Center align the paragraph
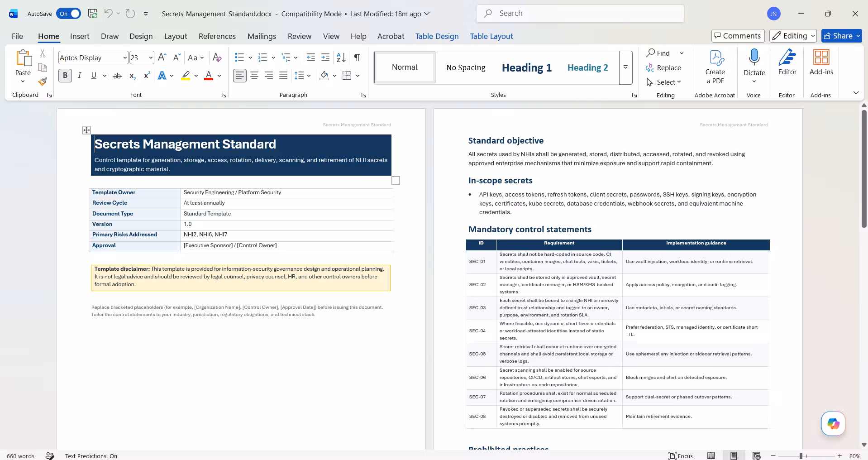Image resolution: width=868 pixels, height=460 pixels. pyautogui.click(x=254, y=76)
